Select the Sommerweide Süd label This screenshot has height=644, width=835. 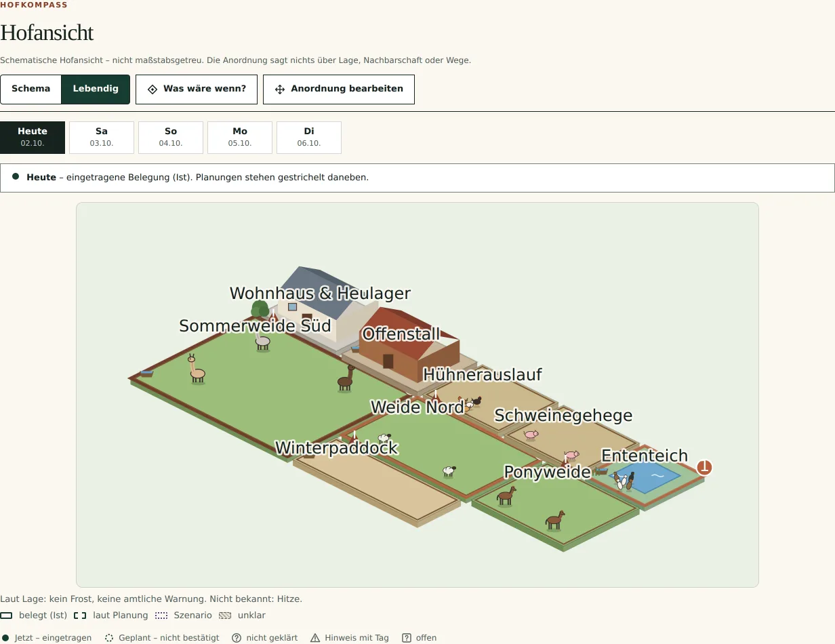tap(255, 326)
